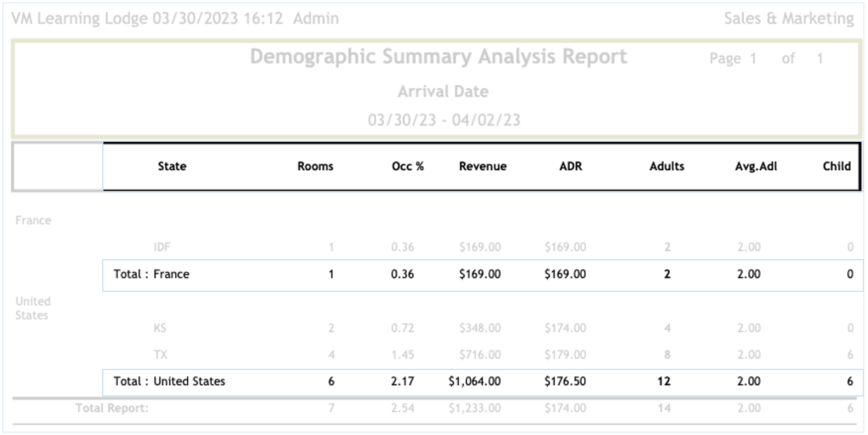868x435 pixels.
Task: Click the United States country group label
Action: [33, 308]
